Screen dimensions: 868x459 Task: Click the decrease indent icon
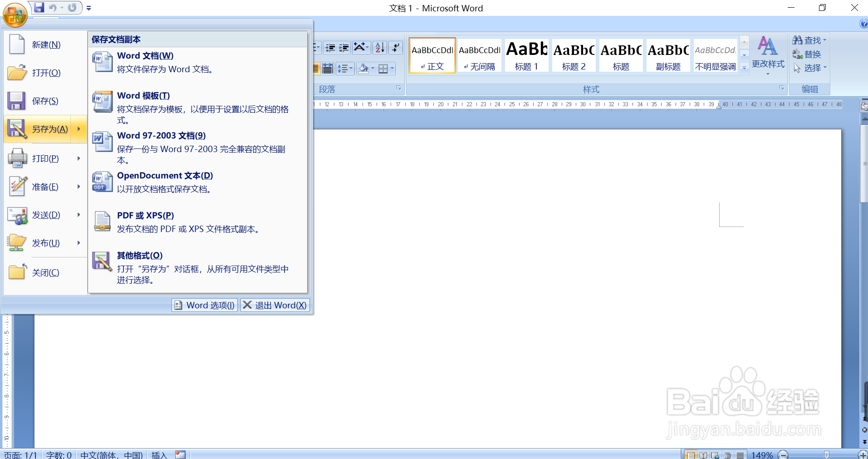pos(330,47)
